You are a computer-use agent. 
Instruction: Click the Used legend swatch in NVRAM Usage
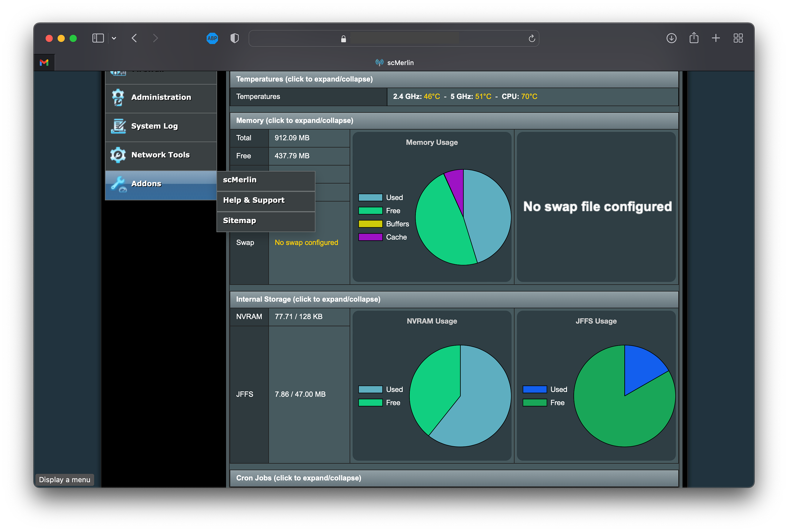pyautogui.click(x=370, y=389)
